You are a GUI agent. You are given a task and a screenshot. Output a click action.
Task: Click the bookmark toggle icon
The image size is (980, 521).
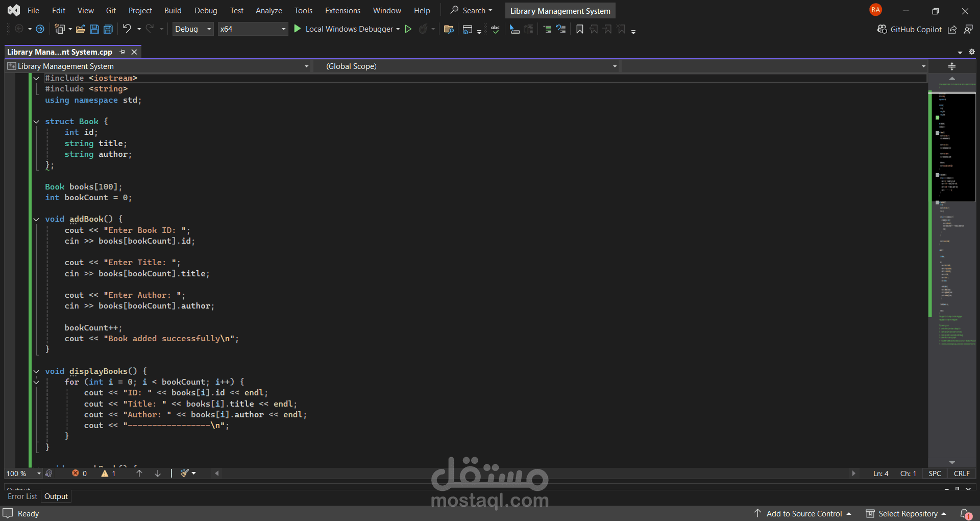(580, 29)
